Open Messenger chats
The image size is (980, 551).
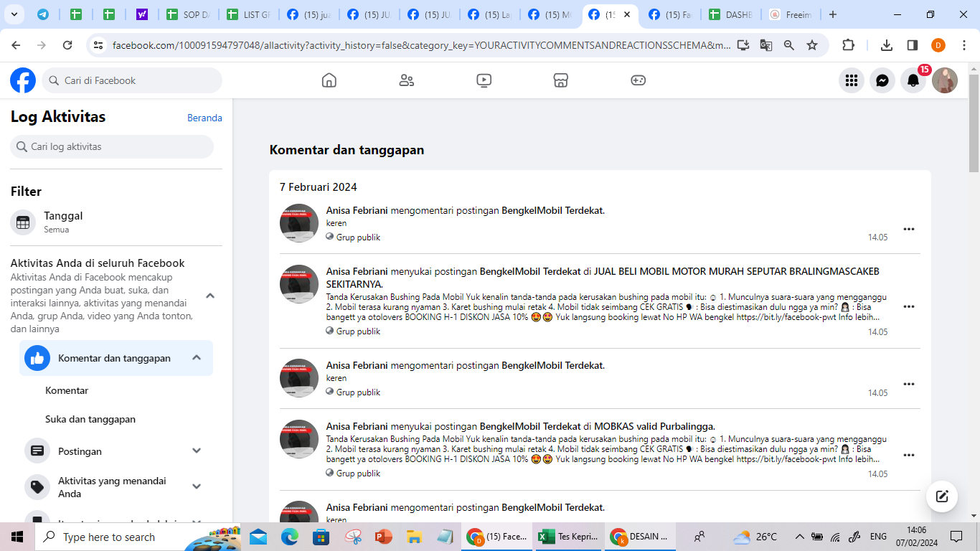point(882,80)
